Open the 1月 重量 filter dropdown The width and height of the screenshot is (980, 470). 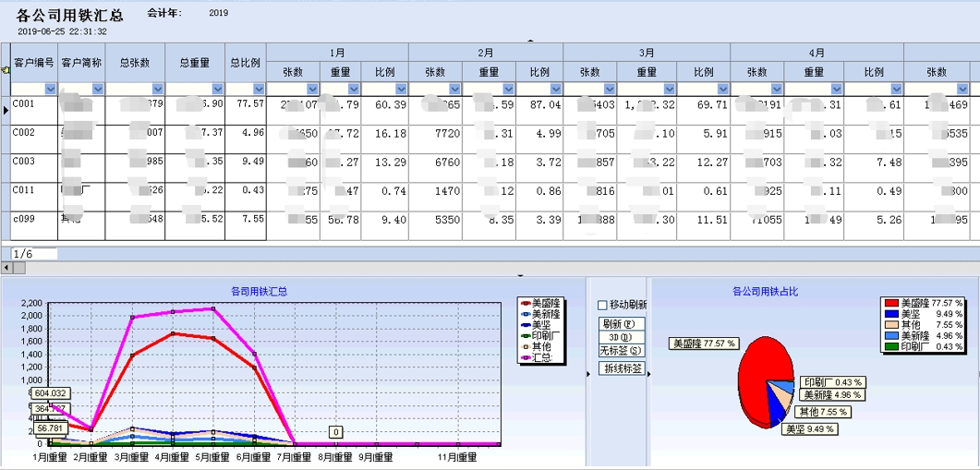[x=354, y=90]
